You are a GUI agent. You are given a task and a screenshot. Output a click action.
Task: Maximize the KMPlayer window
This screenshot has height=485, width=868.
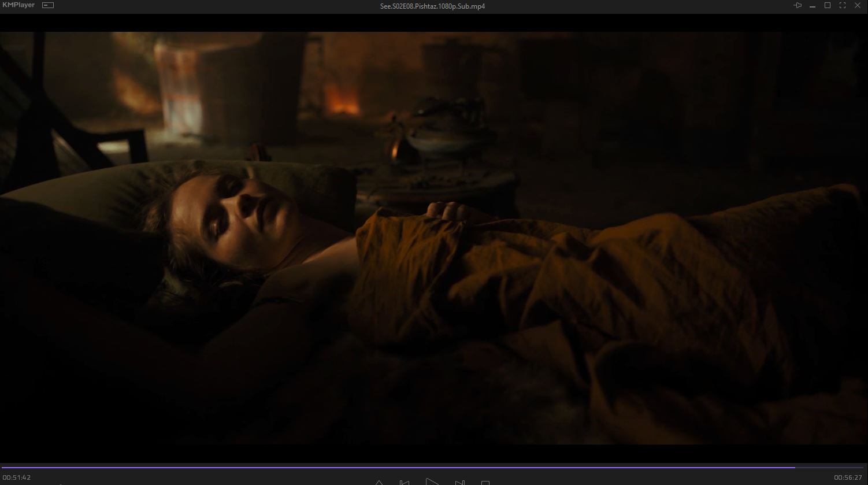point(827,6)
